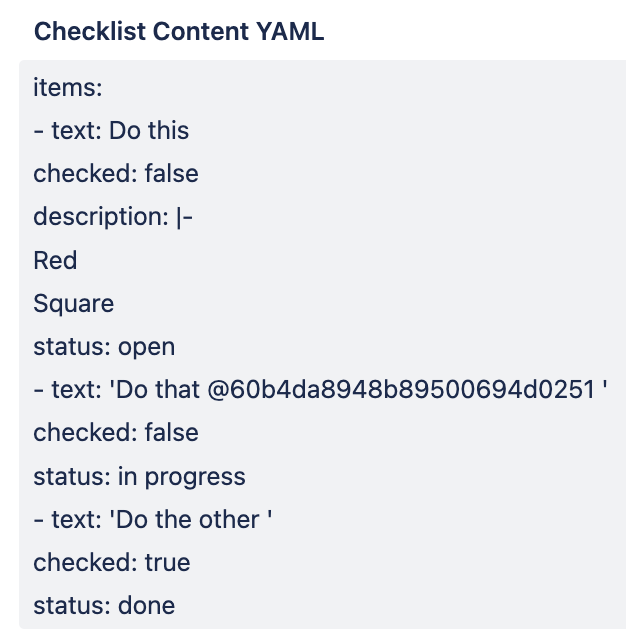Click the word "Square"
Image resolution: width=626 pixels, height=637 pixels.
click(x=74, y=304)
